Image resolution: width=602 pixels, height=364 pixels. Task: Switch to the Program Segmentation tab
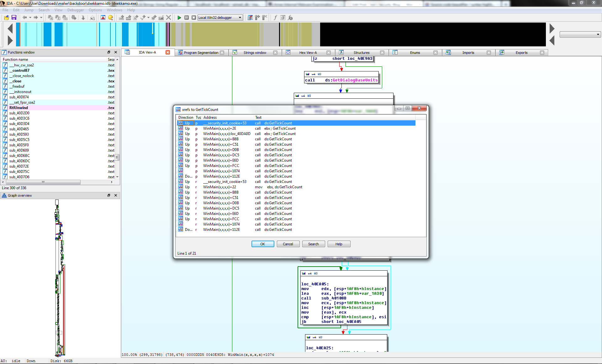pyautogui.click(x=201, y=53)
